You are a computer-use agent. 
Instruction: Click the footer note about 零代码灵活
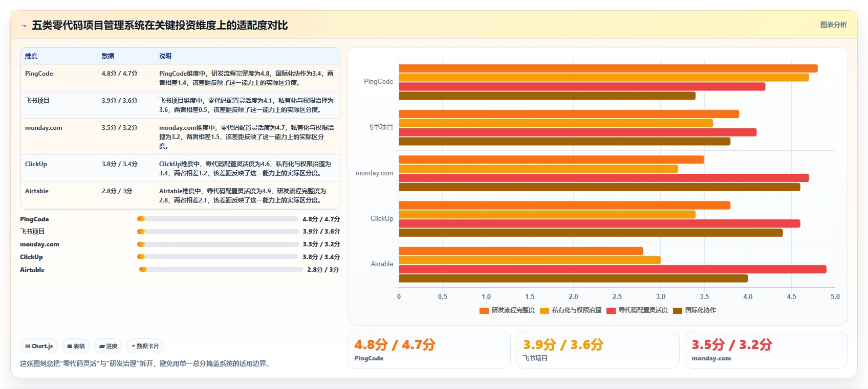click(x=146, y=364)
